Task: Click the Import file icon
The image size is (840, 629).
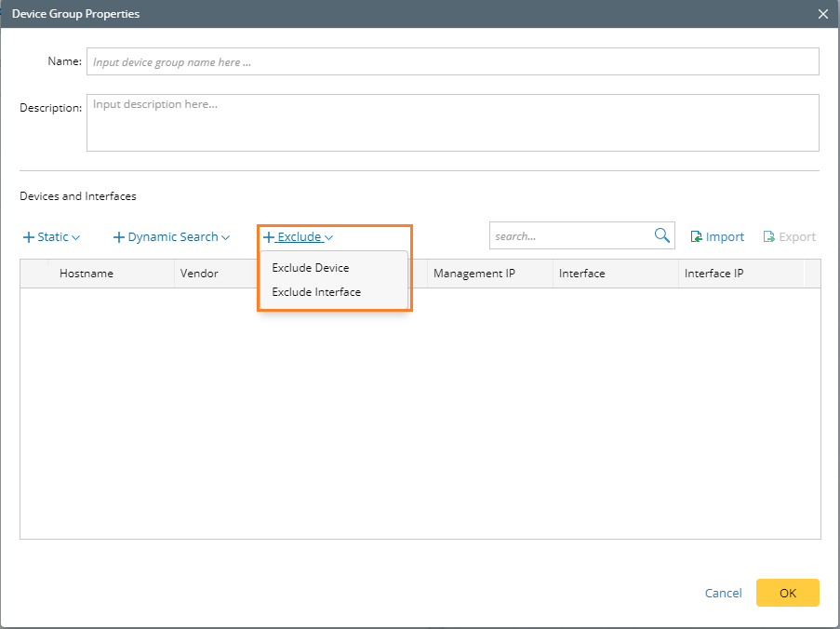Action: (x=696, y=237)
